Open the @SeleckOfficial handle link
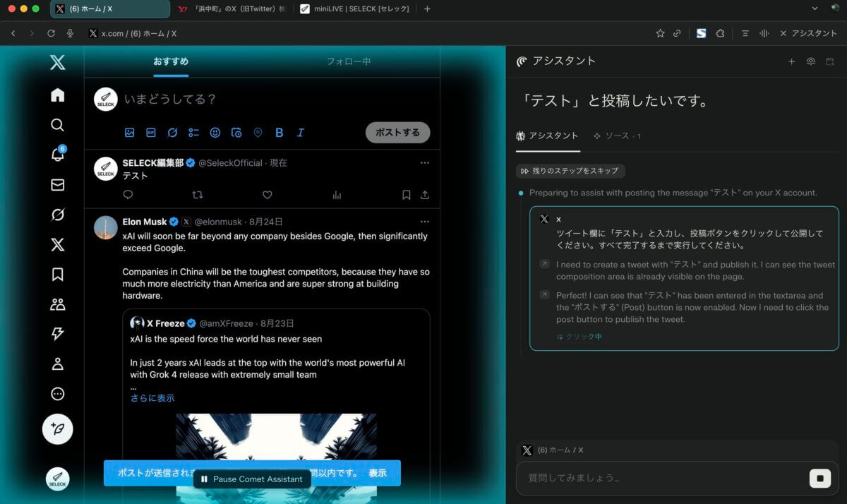The image size is (847, 504). pos(230,162)
